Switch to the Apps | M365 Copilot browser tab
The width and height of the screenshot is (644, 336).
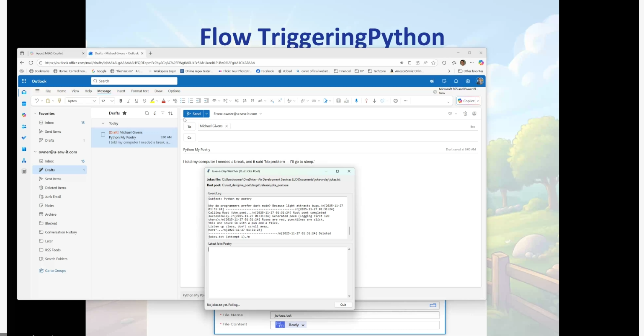tap(57, 53)
